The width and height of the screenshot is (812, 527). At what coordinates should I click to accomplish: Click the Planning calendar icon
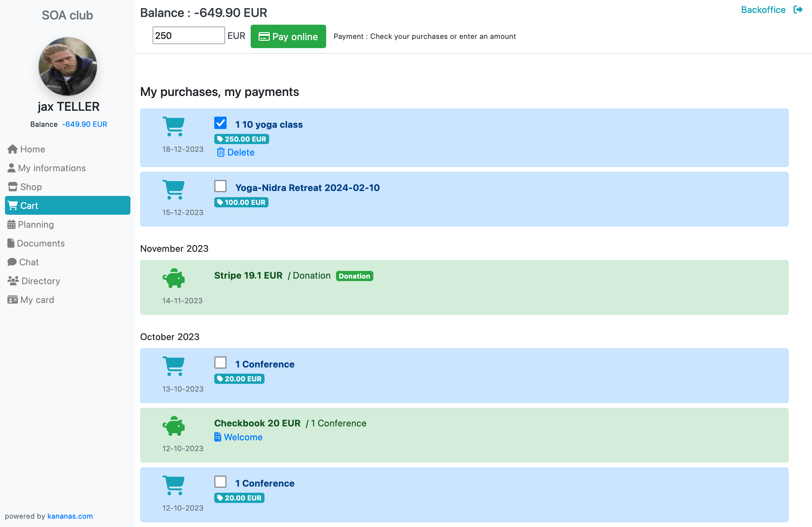11,224
